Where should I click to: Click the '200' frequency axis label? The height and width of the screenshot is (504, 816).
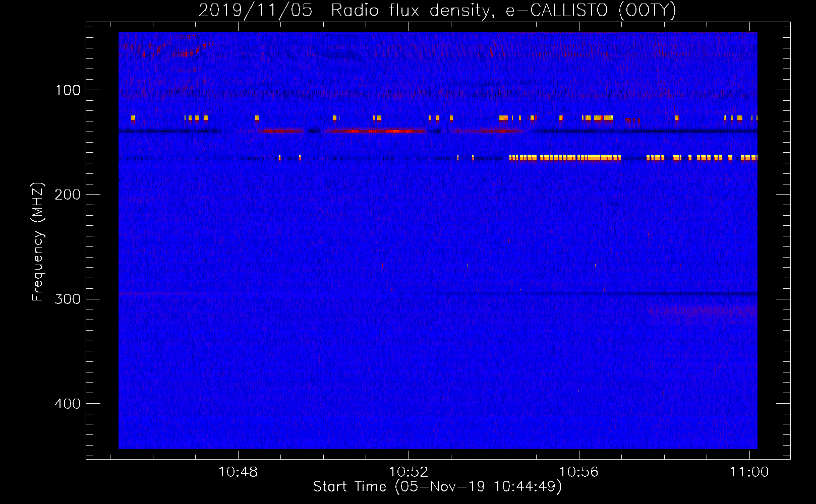click(68, 195)
